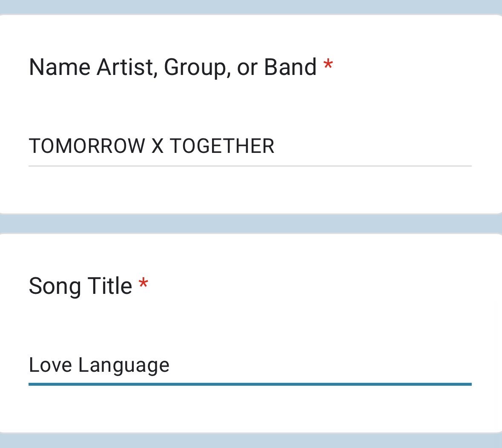Click the blue gap between the two cards

251,224
